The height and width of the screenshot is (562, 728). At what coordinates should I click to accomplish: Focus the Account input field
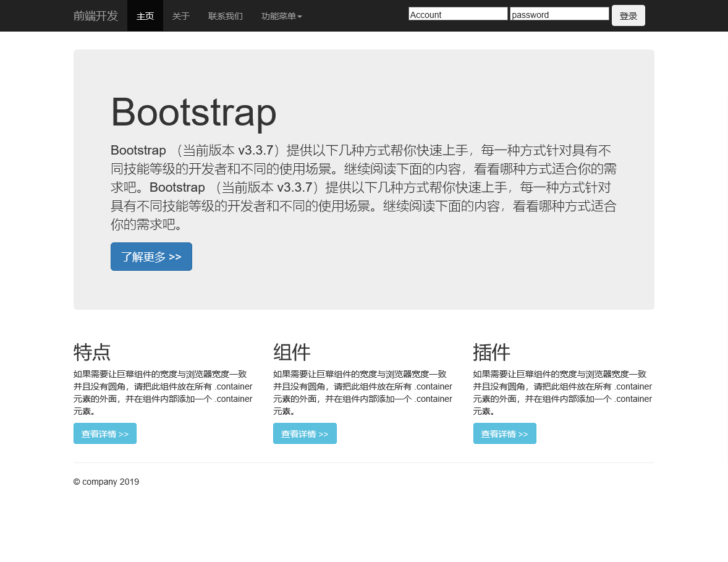458,14
